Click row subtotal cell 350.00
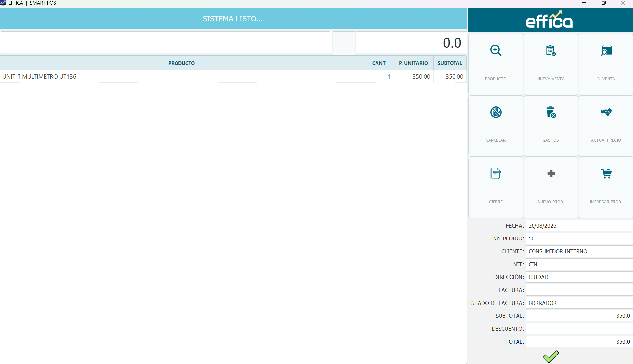 pyautogui.click(x=450, y=76)
